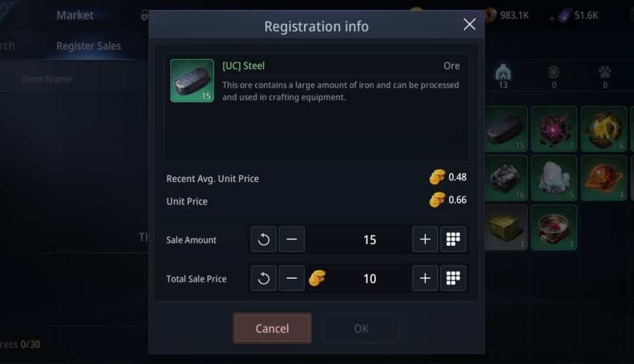Decrease the Total Sale Price
Viewport: 634px width, 364px height.
[291, 278]
